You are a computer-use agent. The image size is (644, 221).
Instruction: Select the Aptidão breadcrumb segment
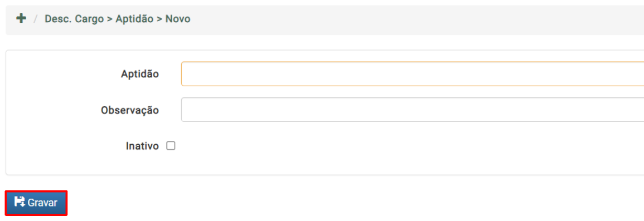click(x=135, y=19)
